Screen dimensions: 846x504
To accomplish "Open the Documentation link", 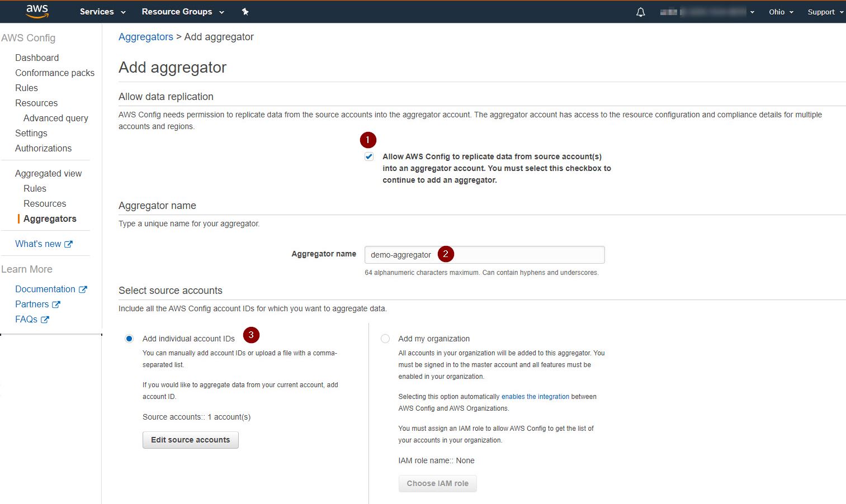I will 45,289.
